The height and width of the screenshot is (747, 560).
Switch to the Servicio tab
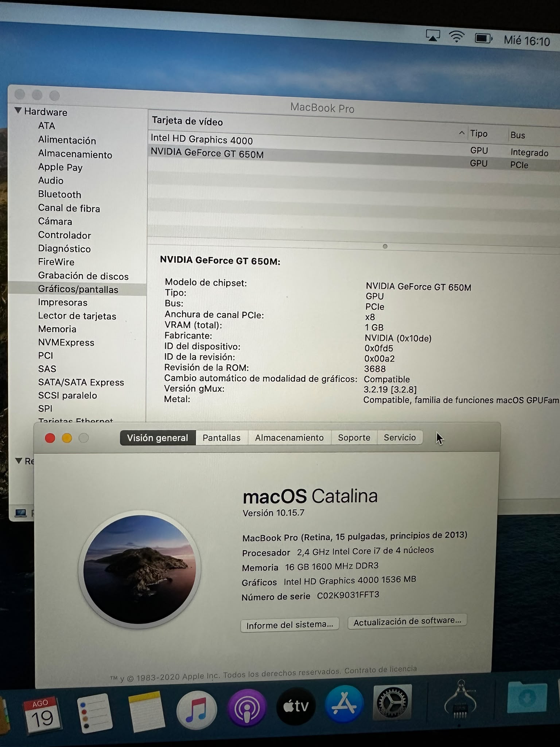400,437
